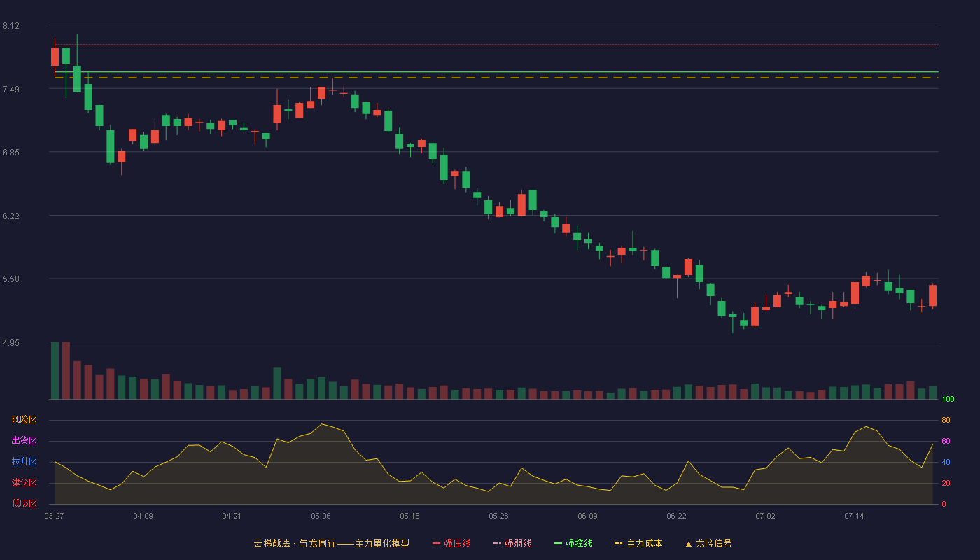
Task: Select the 07-02 date label
Action: pos(765,516)
